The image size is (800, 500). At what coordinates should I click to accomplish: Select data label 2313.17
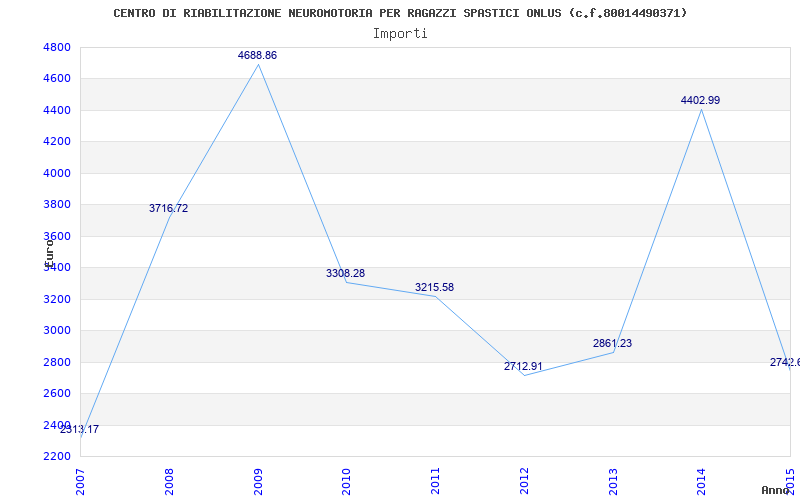pos(79,429)
